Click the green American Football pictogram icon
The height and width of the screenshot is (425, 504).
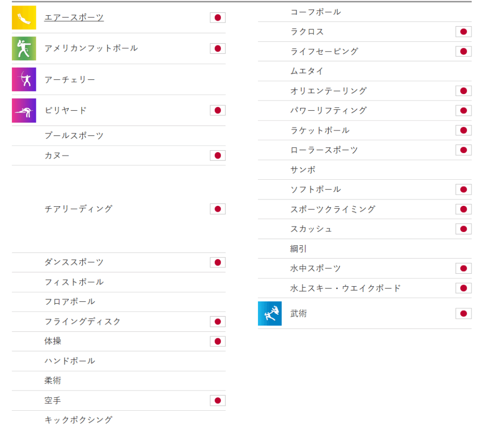tap(24, 49)
